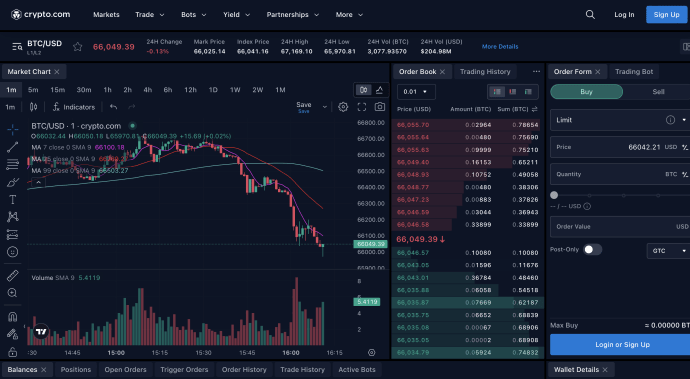Undo the last chart action
The width and height of the screenshot is (690, 379).
coord(114,107)
